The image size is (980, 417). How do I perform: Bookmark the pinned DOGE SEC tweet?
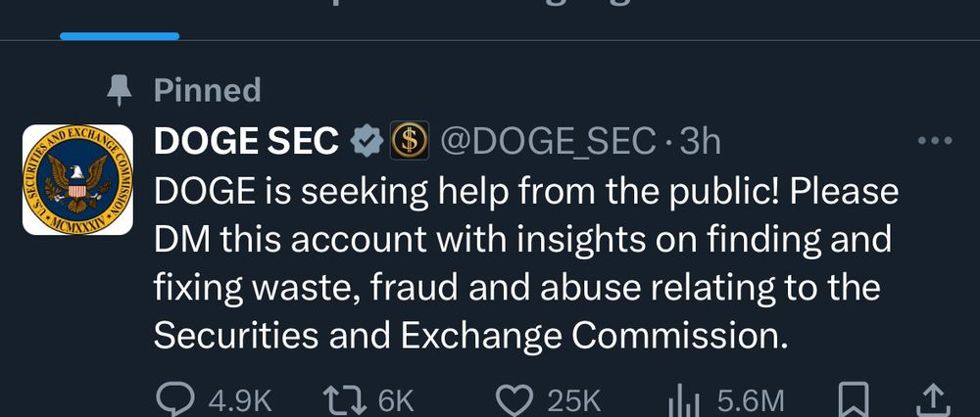855,398
